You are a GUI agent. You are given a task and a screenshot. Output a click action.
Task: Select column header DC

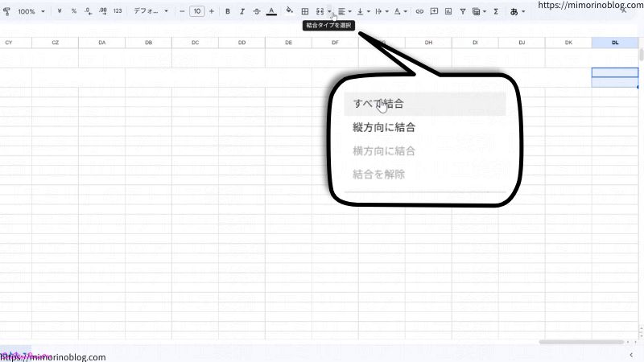(195, 43)
